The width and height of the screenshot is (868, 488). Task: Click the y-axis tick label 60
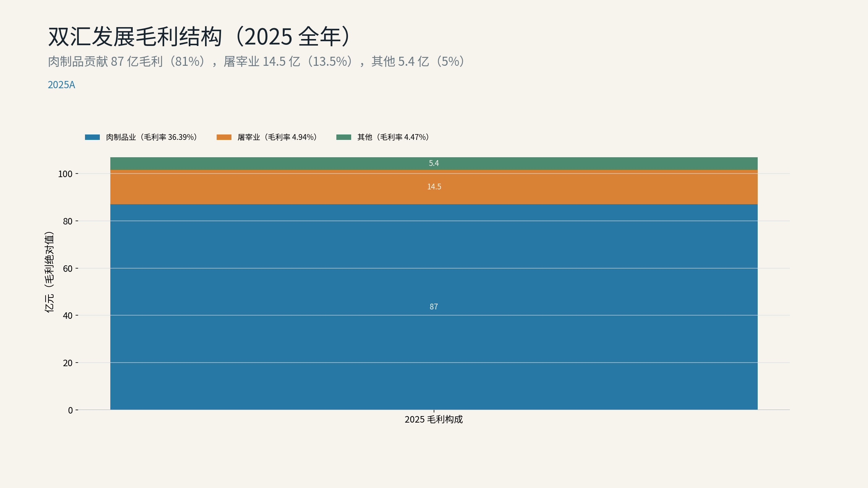point(68,269)
